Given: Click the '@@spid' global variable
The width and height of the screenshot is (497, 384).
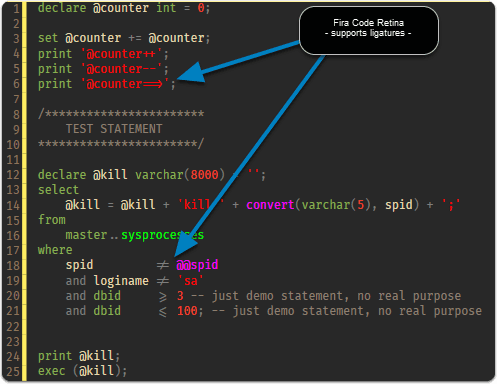Looking at the screenshot, I should [x=197, y=265].
